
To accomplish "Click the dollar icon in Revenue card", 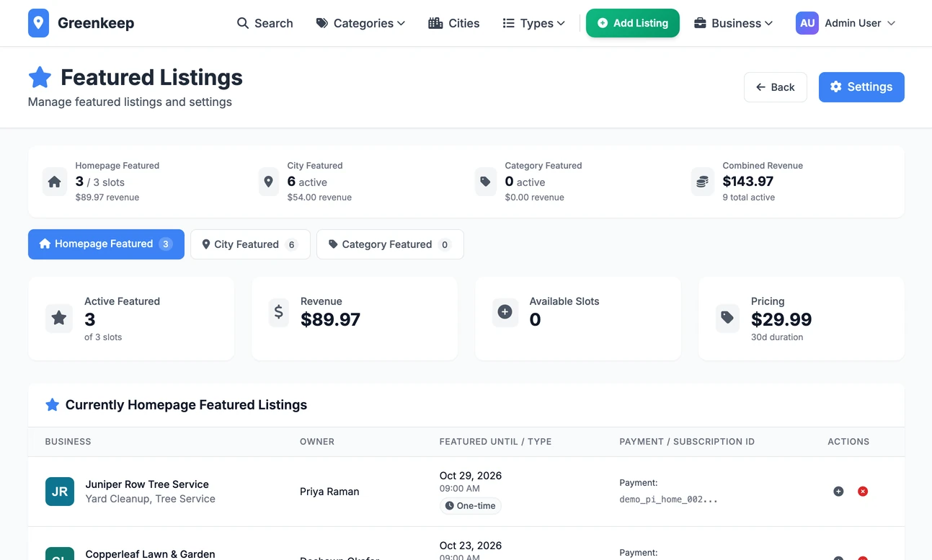I will pyautogui.click(x=279, y=313).
